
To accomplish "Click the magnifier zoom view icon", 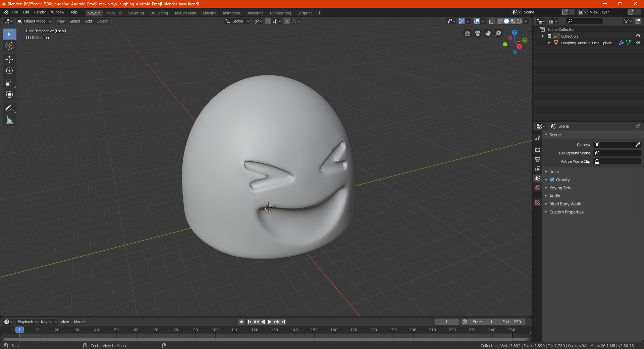I will coord(498,33).
